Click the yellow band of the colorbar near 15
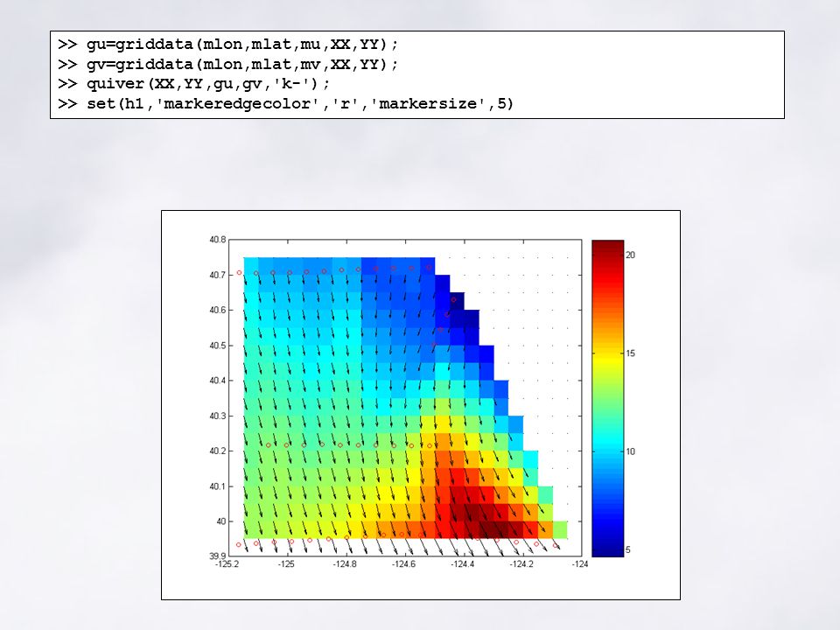The width and height of the screenshot is (840, 630). pyautogui.click(x=608, y=354)
